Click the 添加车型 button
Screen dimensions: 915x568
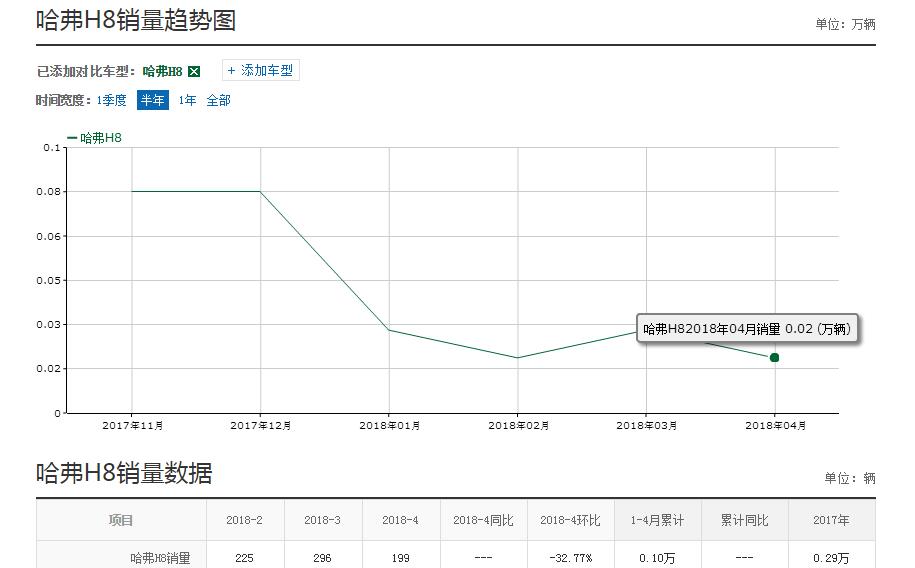[x=261, y=71]
